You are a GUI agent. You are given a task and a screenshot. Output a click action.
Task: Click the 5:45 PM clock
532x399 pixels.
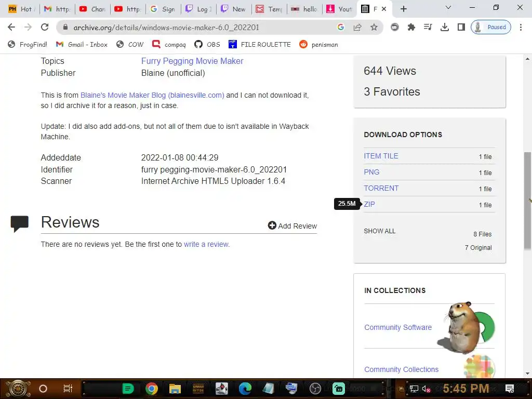pyautogui.click(x=466, y=388)
